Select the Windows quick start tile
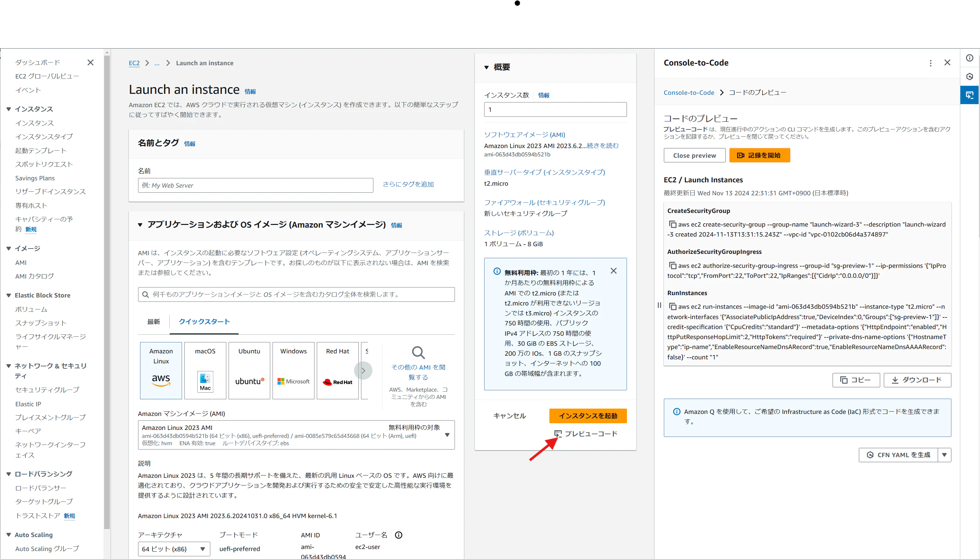Screen dimensions: 980x559 (x=294, y=370)
